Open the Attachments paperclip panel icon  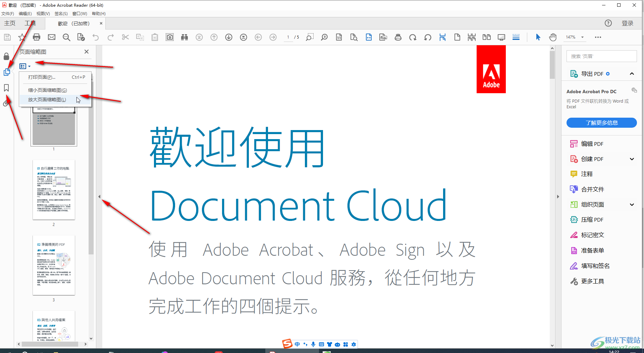point(6,103)
